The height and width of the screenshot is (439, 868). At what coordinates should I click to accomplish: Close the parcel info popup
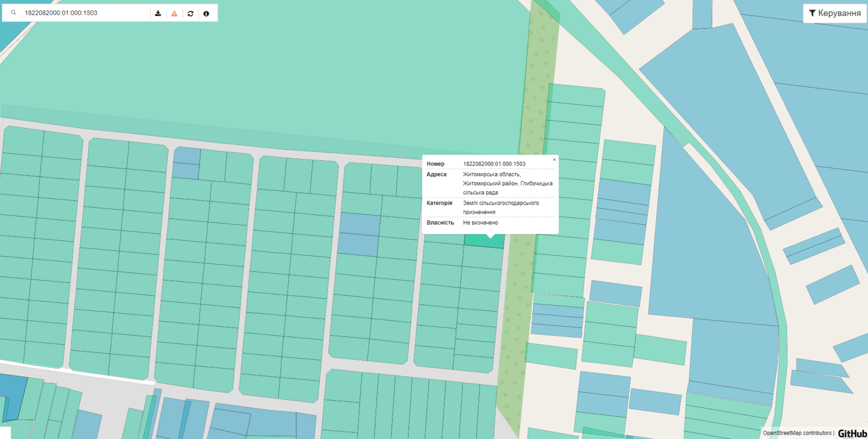coord(554,160)
